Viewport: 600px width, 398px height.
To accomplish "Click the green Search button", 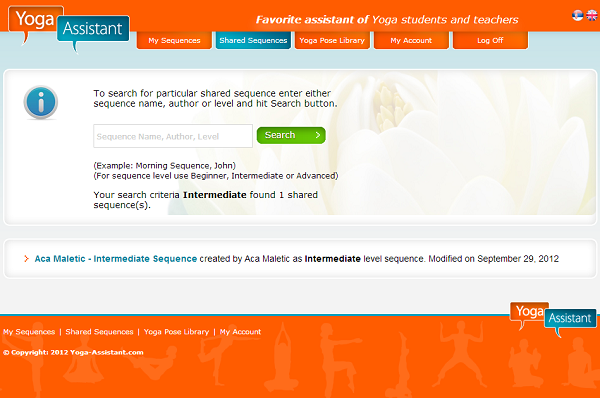I will pyautogui.click(x=291, y=135).
